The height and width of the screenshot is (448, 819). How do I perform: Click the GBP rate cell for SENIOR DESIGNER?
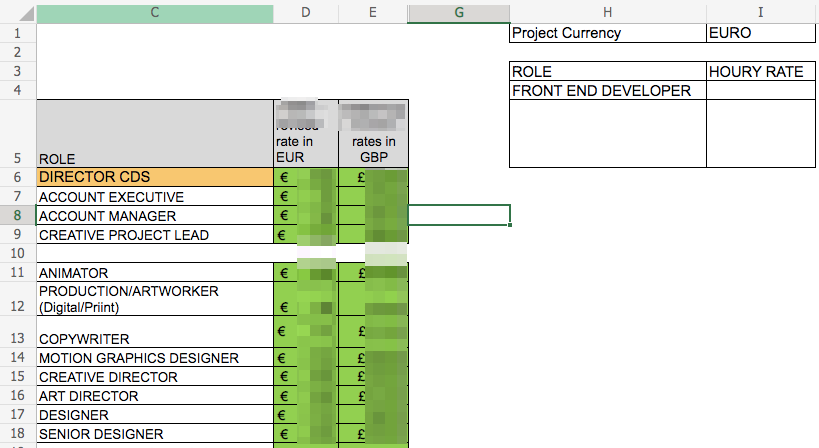click(x=373, y=434)
